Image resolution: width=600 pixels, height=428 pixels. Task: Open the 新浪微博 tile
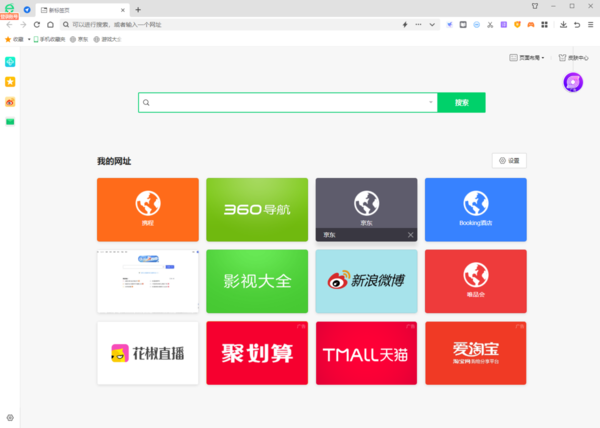pos(366,282)
